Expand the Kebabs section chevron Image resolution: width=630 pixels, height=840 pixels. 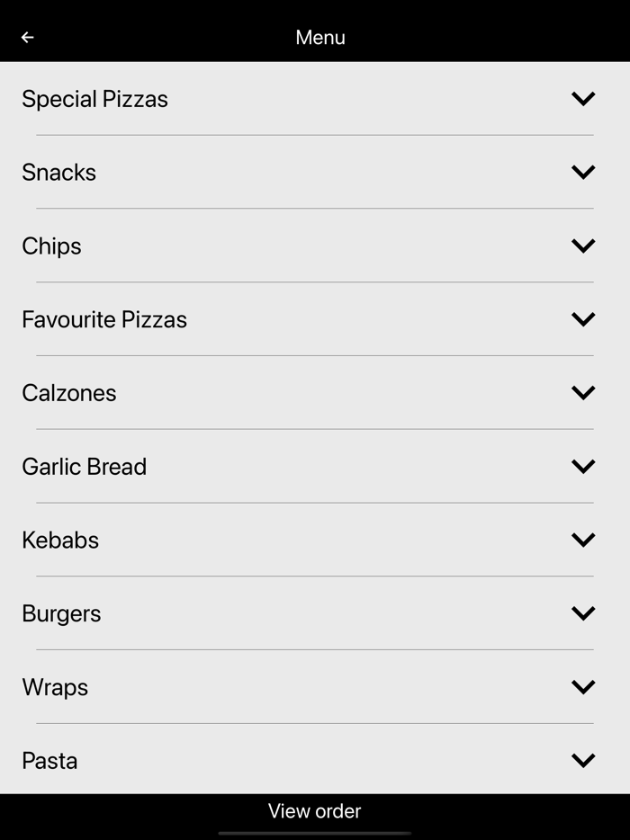point(582,540)
